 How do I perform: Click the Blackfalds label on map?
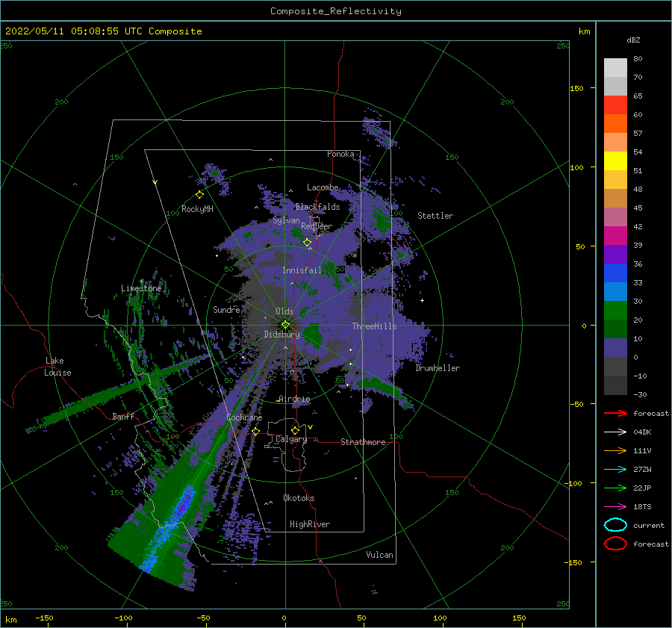click(x=317, y=207)
